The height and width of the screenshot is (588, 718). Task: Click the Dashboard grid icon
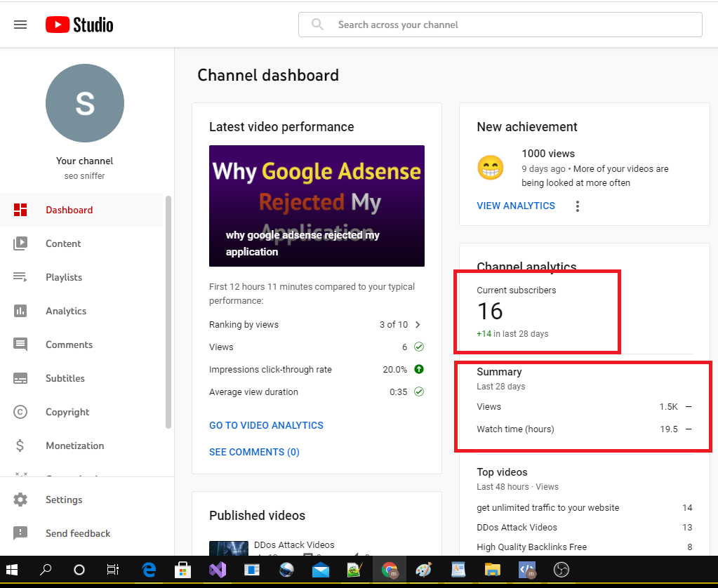coord(20,210)
